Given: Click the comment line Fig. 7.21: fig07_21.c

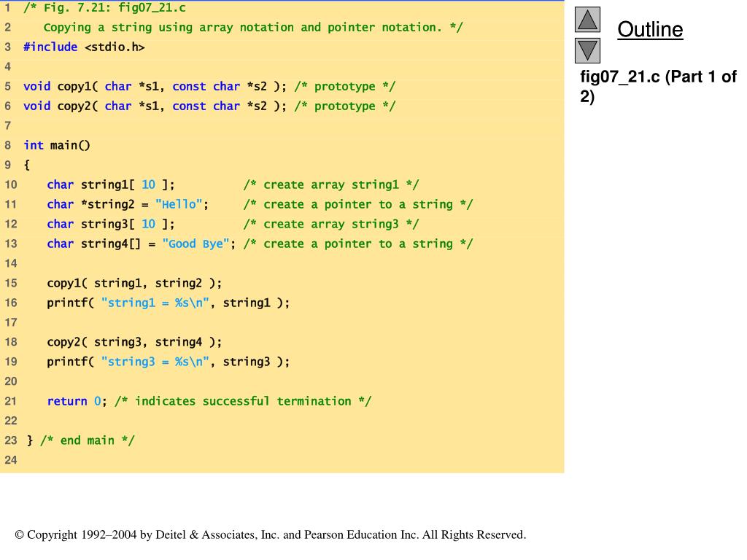Looking at the screenshot, I should [105, 7].
